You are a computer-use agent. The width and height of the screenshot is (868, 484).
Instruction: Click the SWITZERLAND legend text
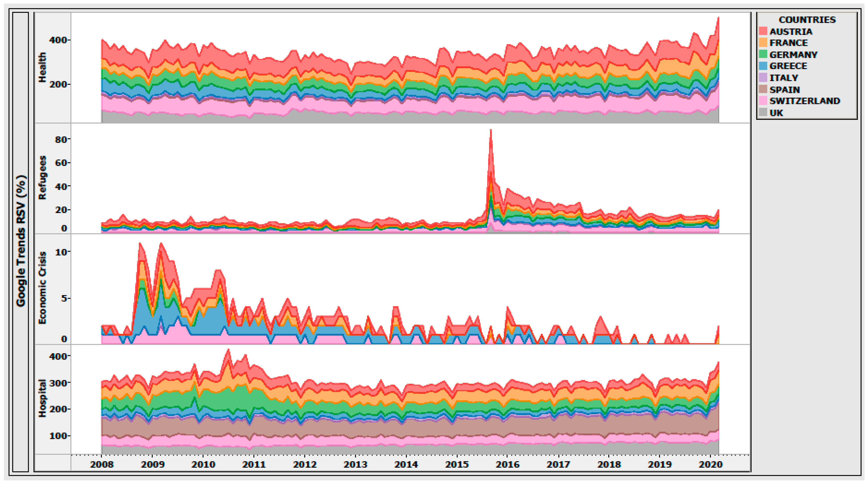pos(805,101)
